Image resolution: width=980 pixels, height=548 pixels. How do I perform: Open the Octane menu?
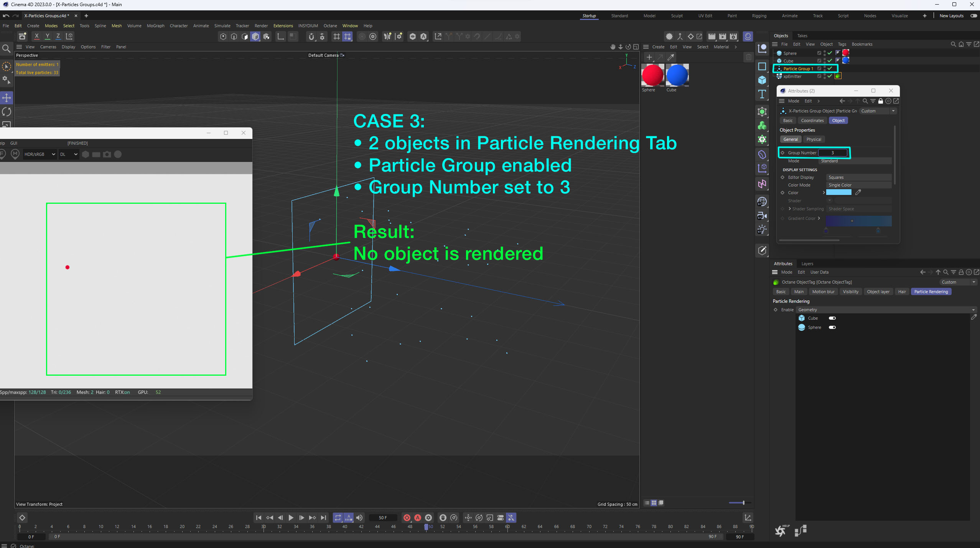click(x=330, y=26)
